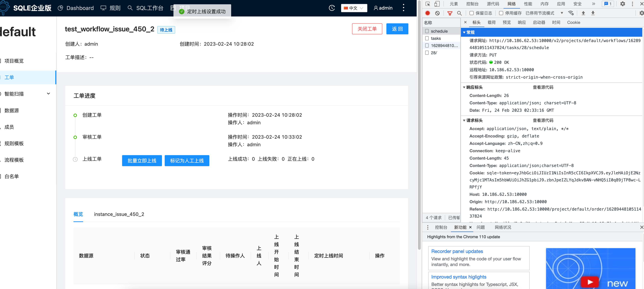
Task: Toggle device emulation mode in DevTools
Action: [x=437, y=4]
